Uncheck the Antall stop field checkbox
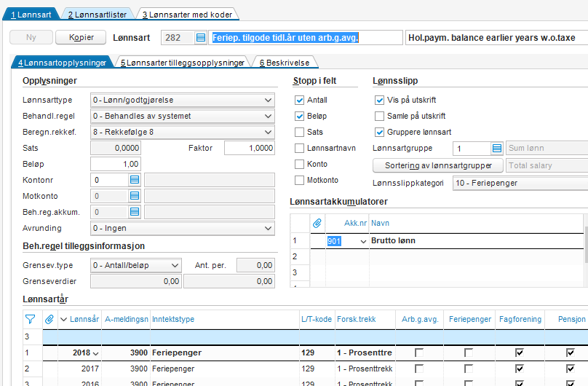The height and width of the screenshot is (386, 588). (299, 101)
